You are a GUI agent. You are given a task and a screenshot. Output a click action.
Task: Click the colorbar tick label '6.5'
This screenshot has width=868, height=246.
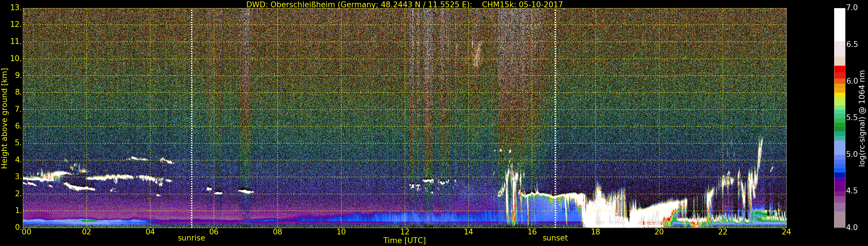pyautogui.click(x=852, y=45)
